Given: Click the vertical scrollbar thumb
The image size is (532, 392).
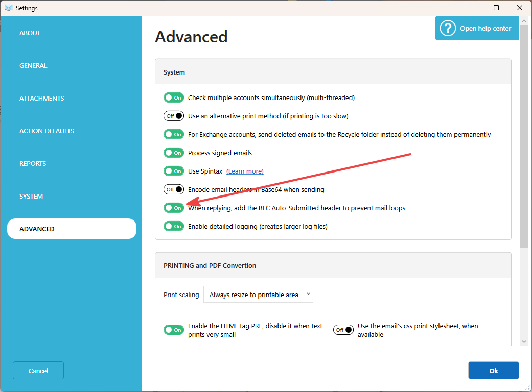Looking at the screenshot, I should pyautogui.click(x=524, y=137).
